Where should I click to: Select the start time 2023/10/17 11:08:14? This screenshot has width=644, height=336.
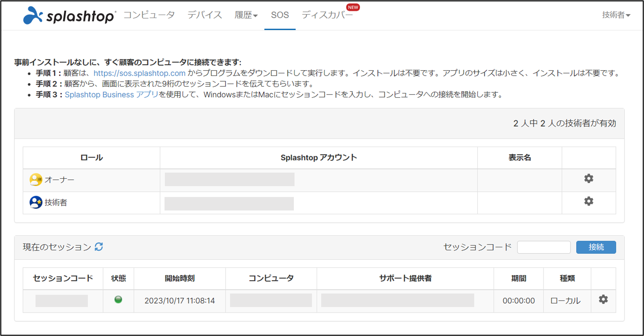tap(180, 301)
